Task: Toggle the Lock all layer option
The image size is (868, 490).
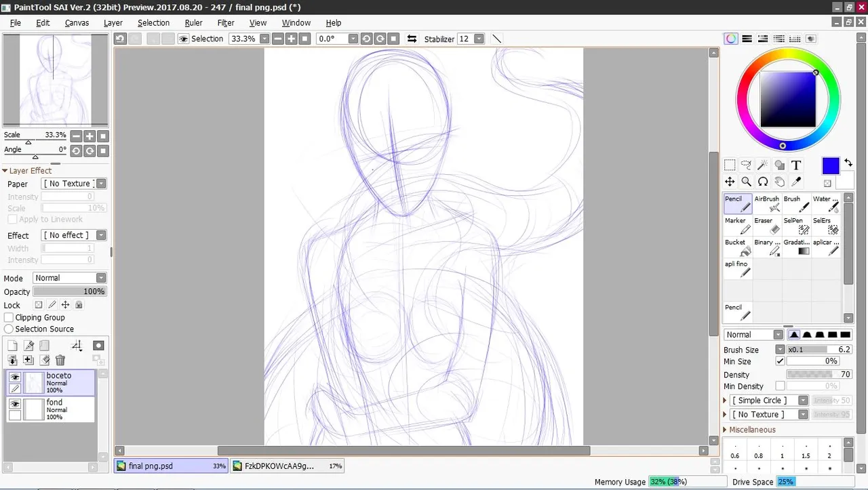Action: [x=79, y=305]
